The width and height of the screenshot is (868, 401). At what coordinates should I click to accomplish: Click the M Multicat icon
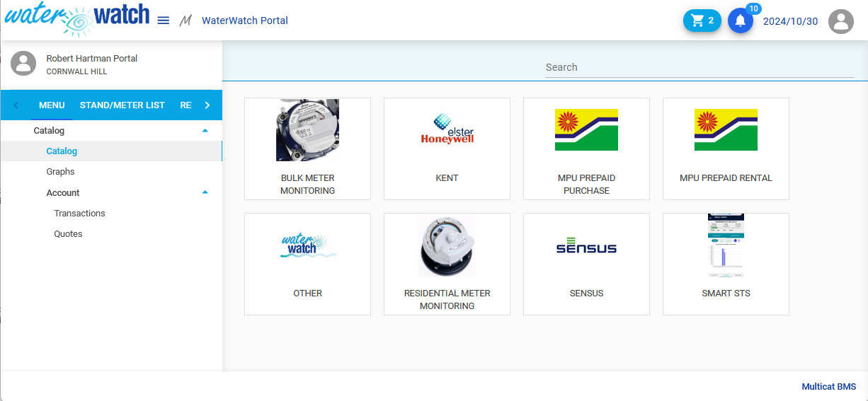click(x=185, y=21)
